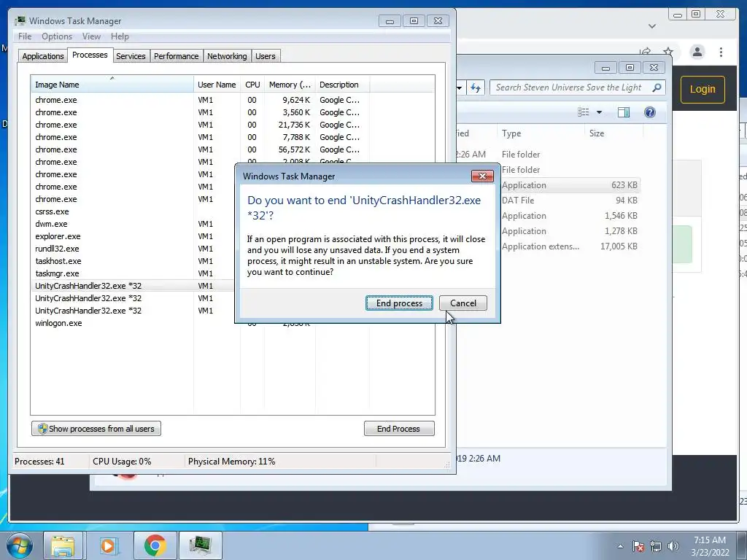Screen dimensions: 747x560
Task: Change view icon in Explorer toolbar
Action: pos(584,112)
